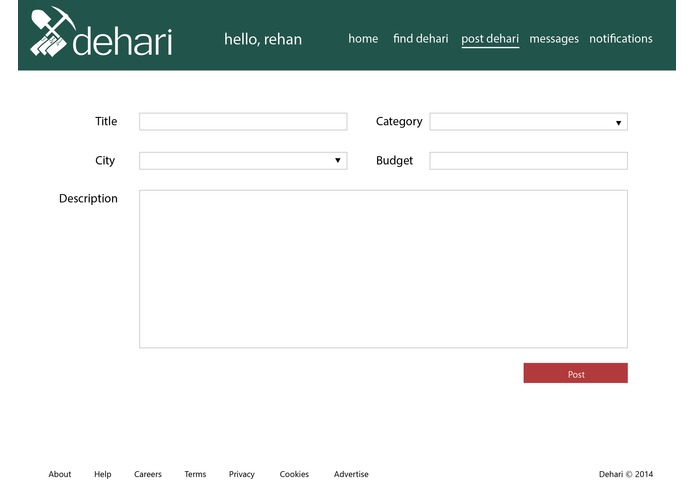Select the post dehari nav tab

[x=490, y=39]
